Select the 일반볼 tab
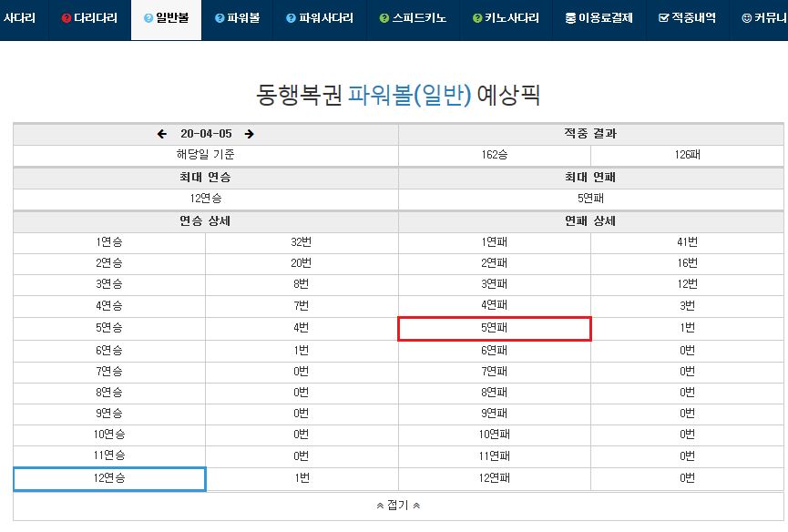788x532 pixels. pos(167,20)
